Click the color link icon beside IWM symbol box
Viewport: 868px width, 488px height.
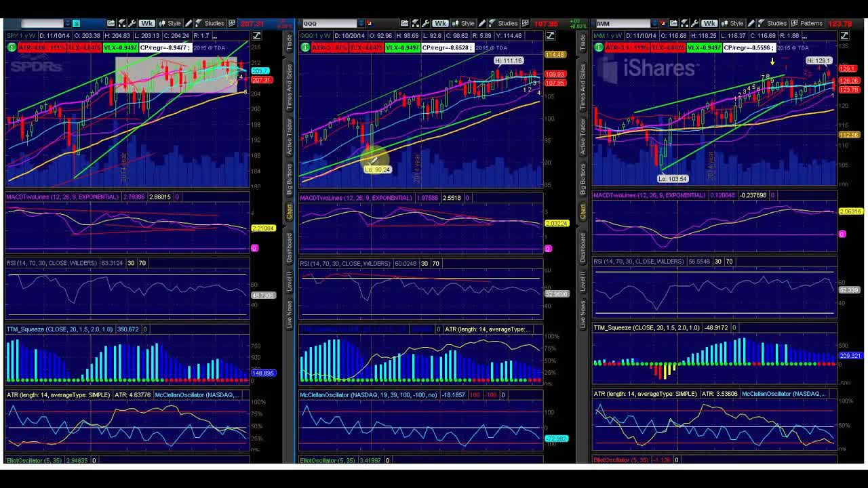[662, 23]
